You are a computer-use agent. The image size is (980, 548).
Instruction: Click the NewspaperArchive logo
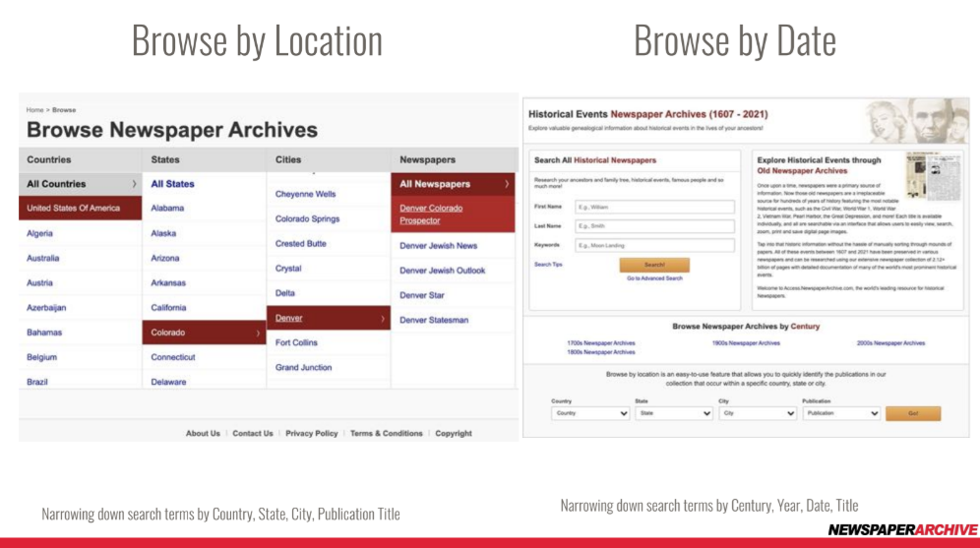(902, 530)
